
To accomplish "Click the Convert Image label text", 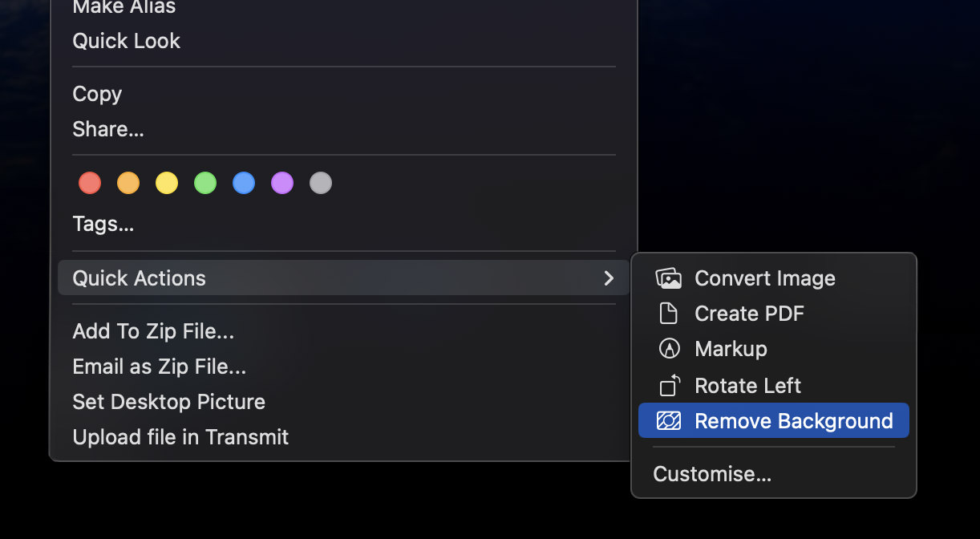I will point(765,278).
